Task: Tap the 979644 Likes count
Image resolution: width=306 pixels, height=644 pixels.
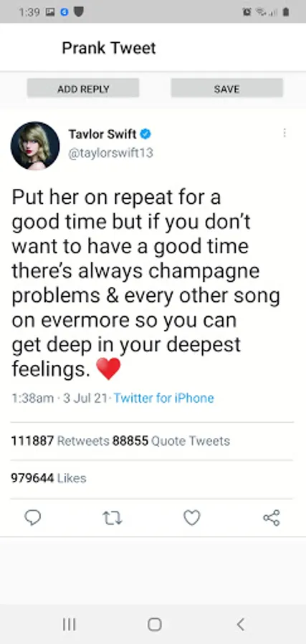Action: pos(49,478)
